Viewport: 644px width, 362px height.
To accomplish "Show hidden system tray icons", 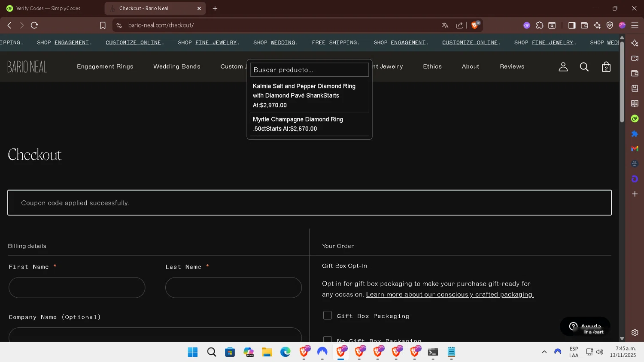I will [544, 352].
